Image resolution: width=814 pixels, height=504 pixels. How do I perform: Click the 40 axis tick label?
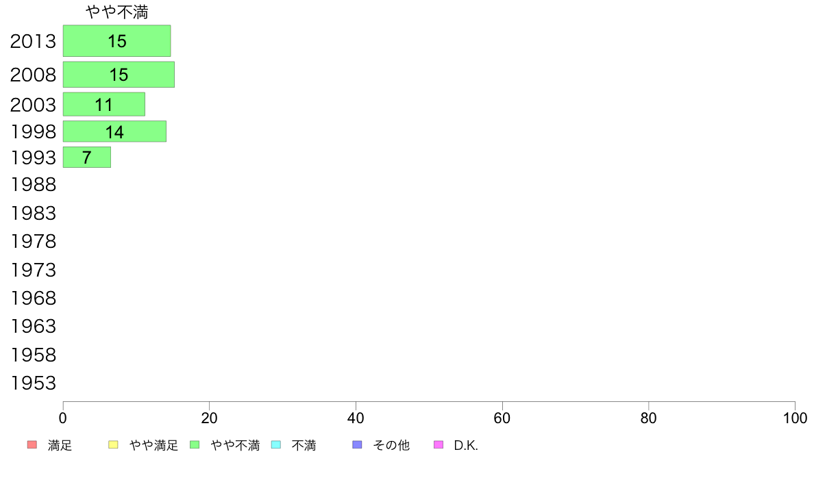pyautogui.click(x=356, y=418)
